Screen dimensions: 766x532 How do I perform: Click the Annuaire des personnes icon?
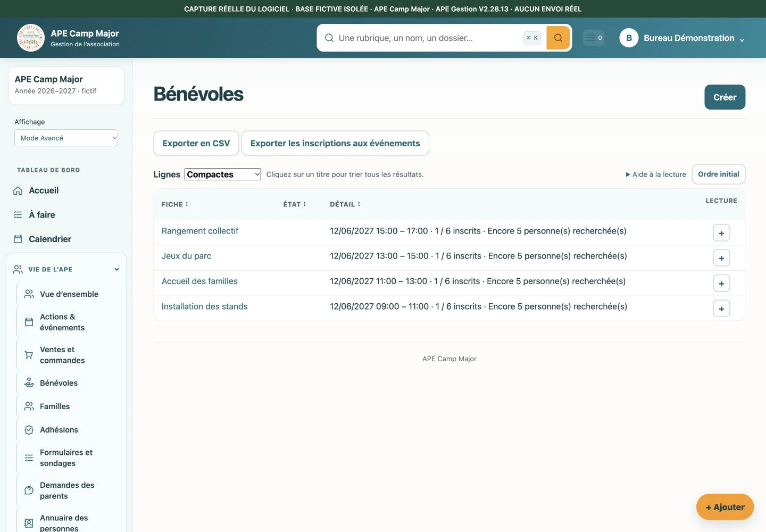[x=29, y=523]
